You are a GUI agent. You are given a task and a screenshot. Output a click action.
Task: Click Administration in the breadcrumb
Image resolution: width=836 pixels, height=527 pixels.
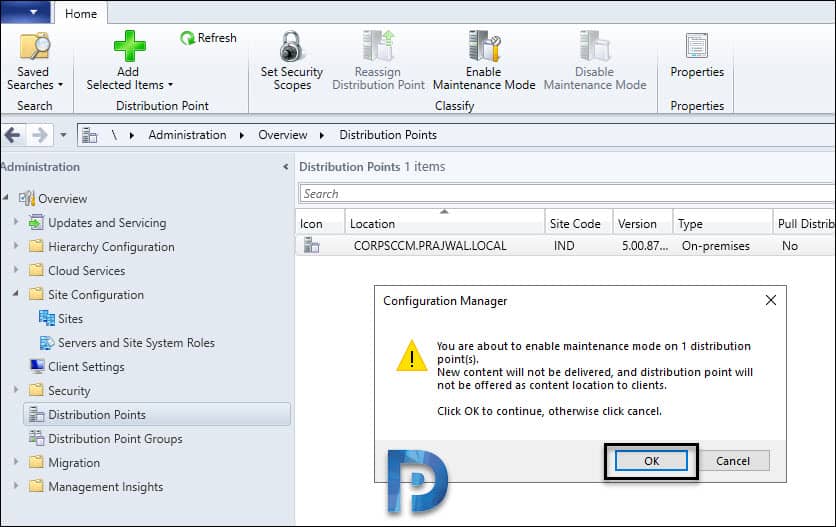[187, 135]
